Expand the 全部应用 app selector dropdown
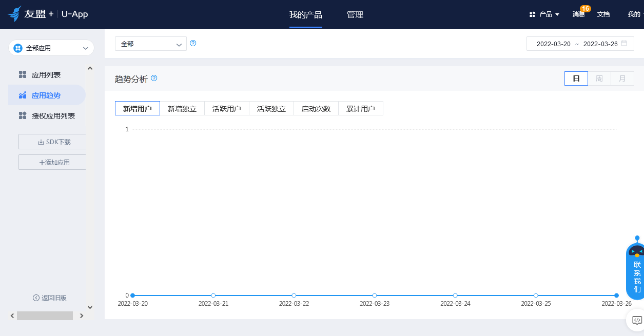 pos(51,47)
